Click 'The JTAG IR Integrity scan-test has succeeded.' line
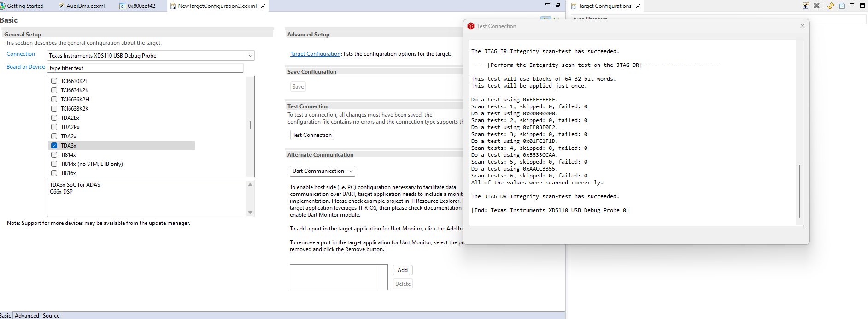The image size is (868, 319). click(x=545, y=51)
